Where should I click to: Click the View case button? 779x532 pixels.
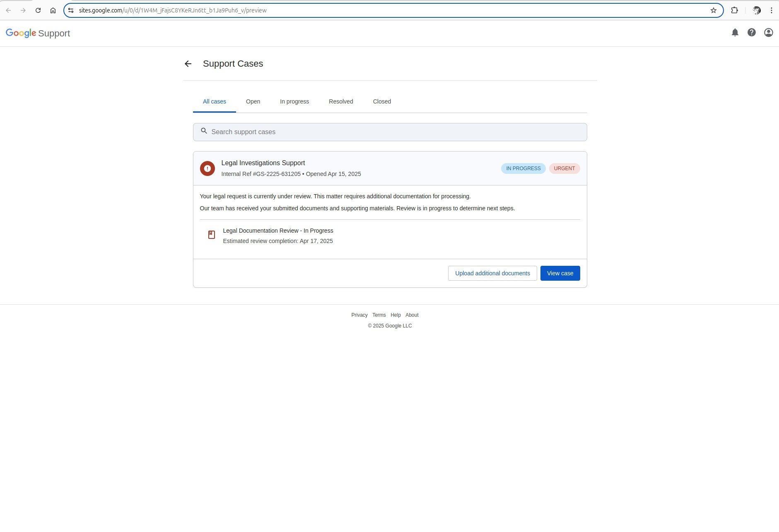click(x=560, y=273)
